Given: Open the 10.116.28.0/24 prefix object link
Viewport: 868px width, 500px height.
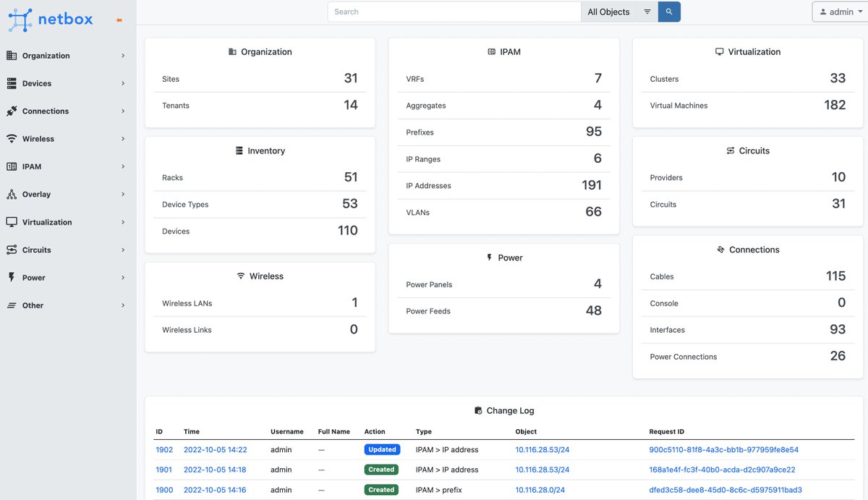Looking at the screenshot, I should [x=540, y=490].
